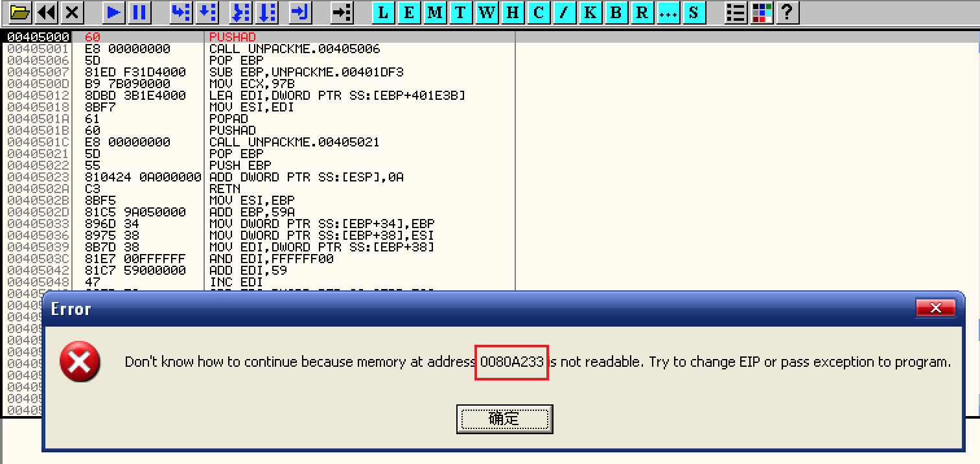
Task: Open the Log window with L button
Action: pos(383,12)
